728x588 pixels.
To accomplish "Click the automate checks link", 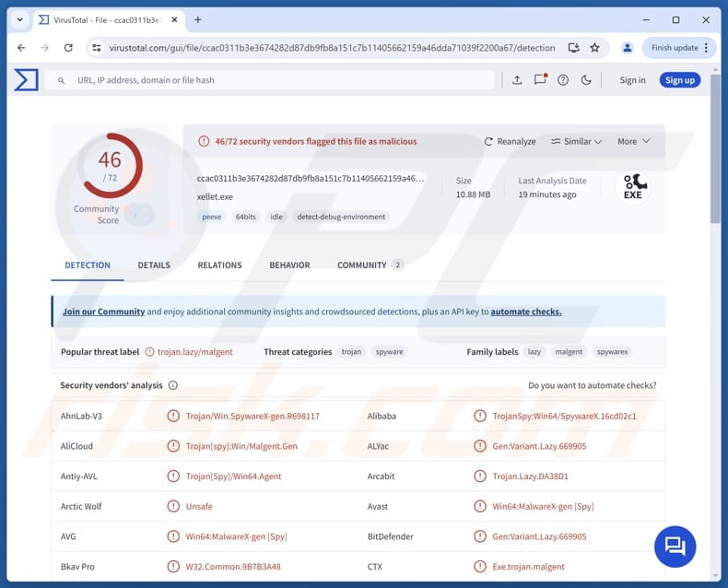I will 525,312.
